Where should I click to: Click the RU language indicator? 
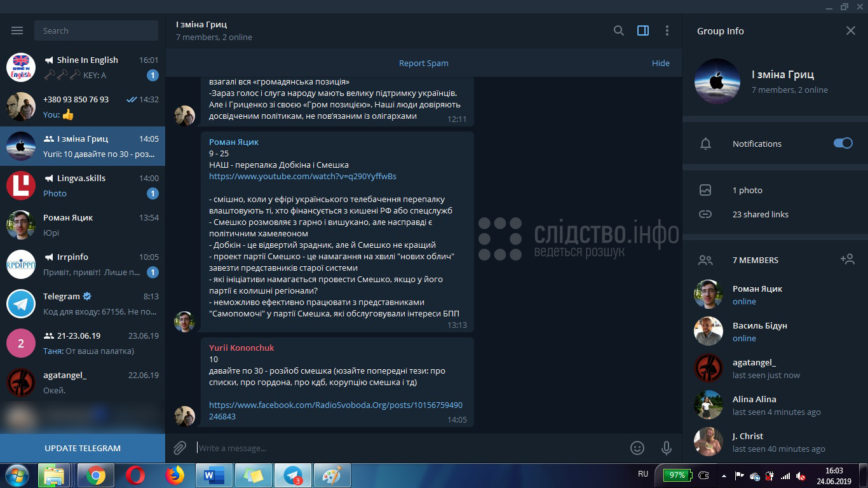pyautogui.click(x=643, y=474)
